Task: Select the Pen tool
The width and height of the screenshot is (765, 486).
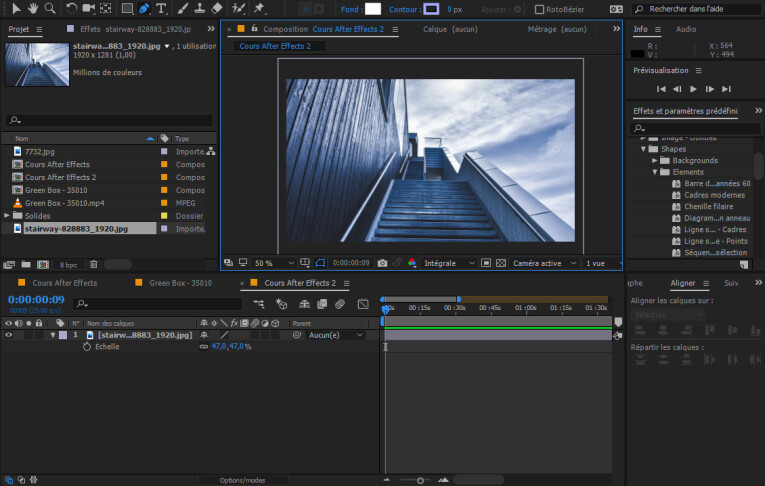Action: 144,8
